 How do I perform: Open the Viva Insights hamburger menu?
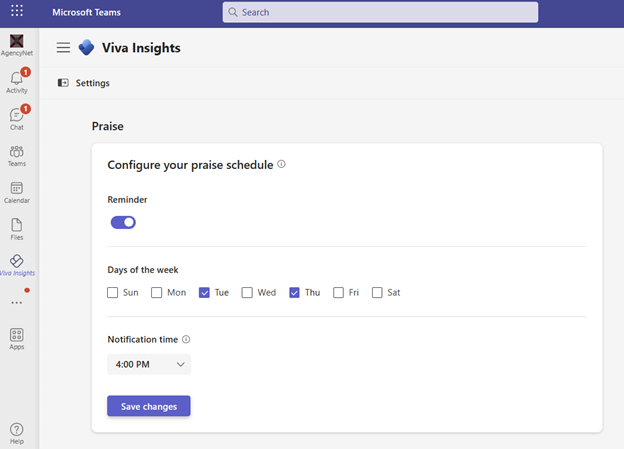(x=63, y=47)
